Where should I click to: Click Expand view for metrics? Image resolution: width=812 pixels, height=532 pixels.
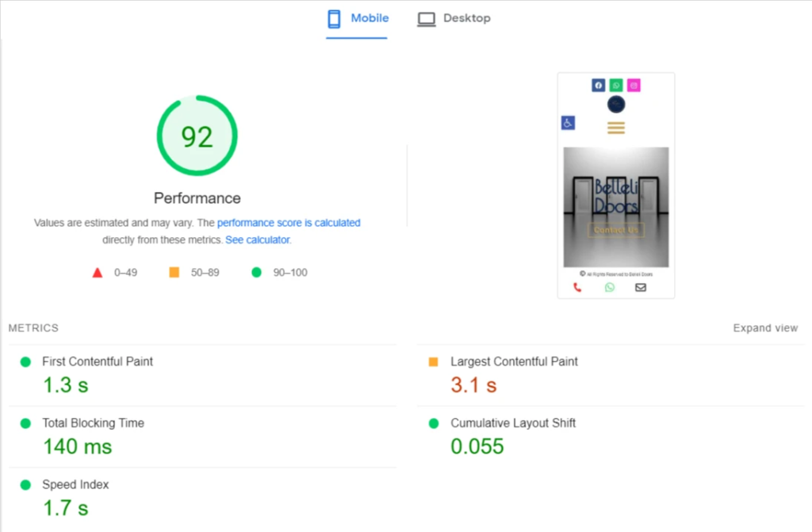pyautogui.click(x=765, y=328)
